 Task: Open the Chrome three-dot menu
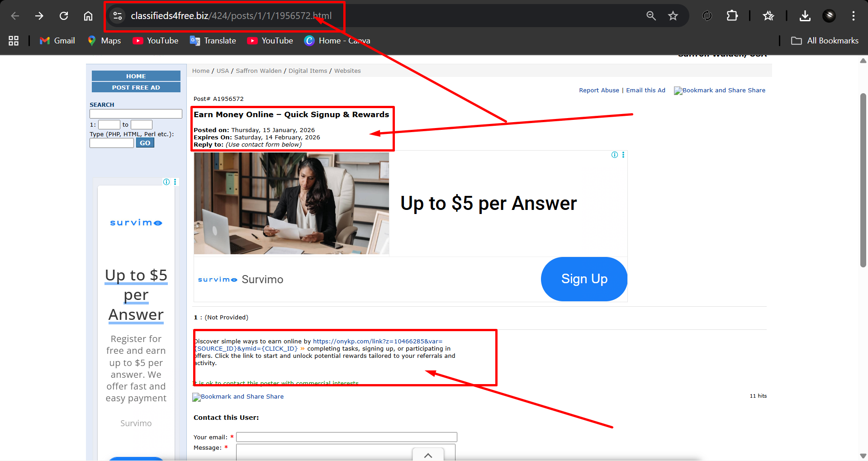tap(853, 16)
